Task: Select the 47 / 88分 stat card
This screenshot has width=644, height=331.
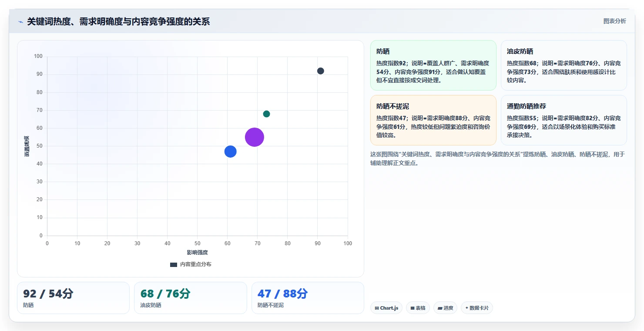Action: point(308,298)
